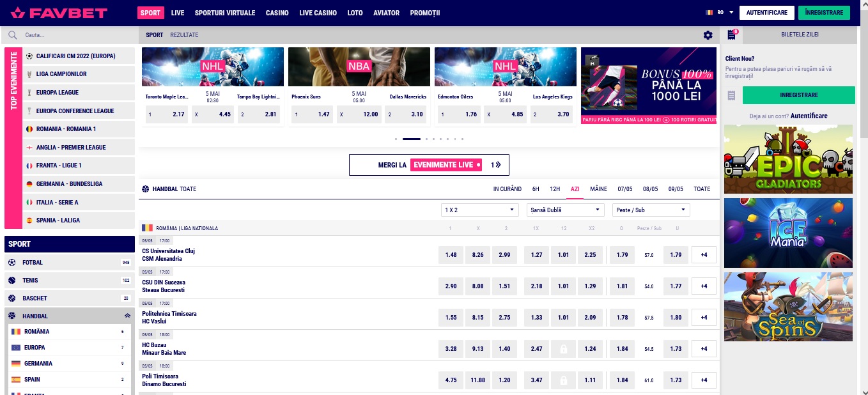This screenshot has width=868, height=395.
Task: Click the sidebar green Inregistrare button
Action: (x=798, y=95)
